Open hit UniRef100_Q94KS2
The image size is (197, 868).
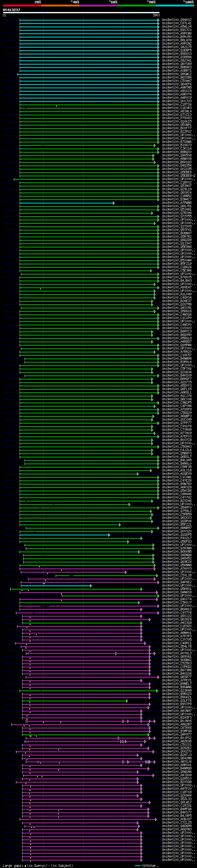tap(177, 20)
